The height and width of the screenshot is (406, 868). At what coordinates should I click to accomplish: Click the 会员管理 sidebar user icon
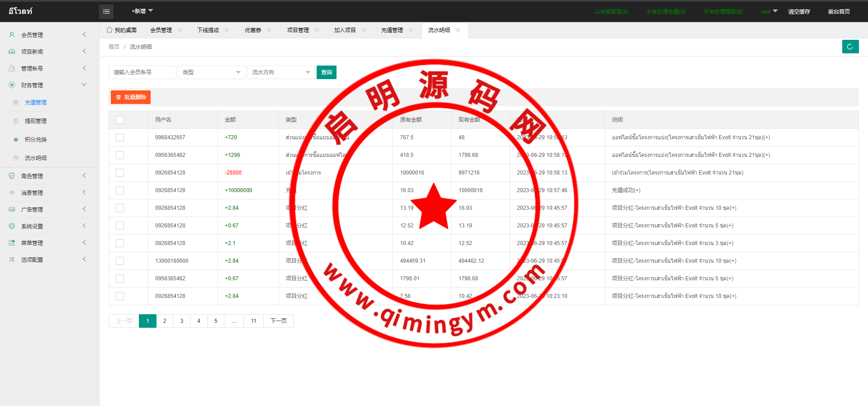click(12, 35)
